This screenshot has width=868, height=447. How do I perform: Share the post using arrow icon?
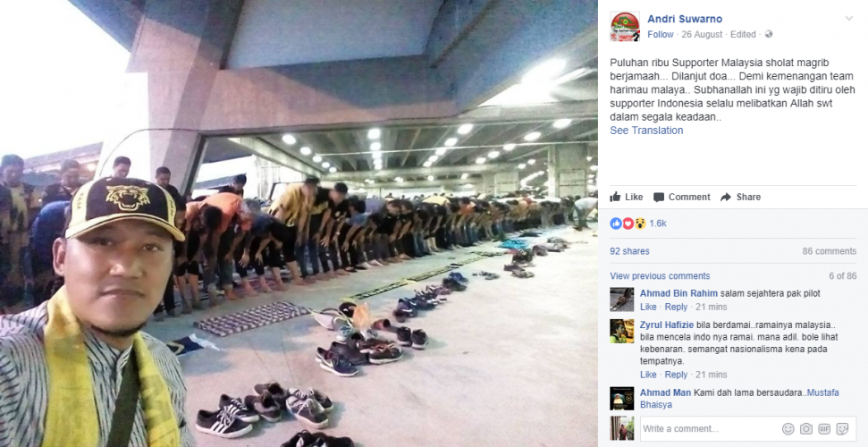[x=740, y=197]
